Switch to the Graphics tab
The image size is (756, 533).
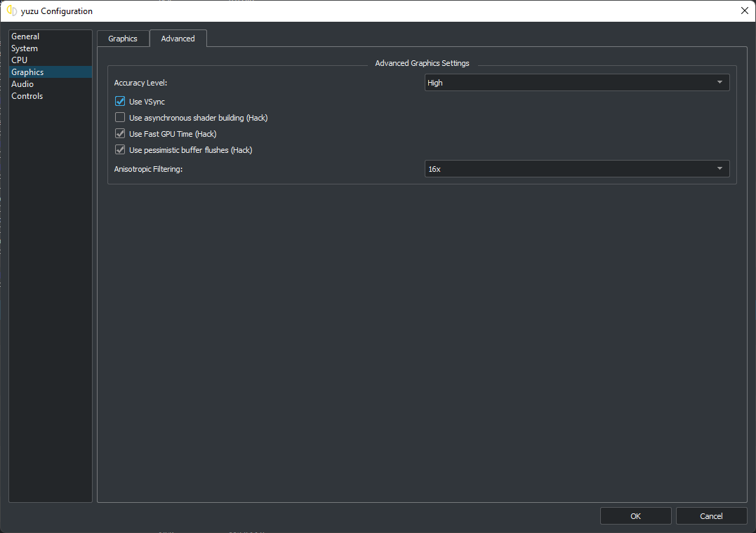[x=123, y=39]
